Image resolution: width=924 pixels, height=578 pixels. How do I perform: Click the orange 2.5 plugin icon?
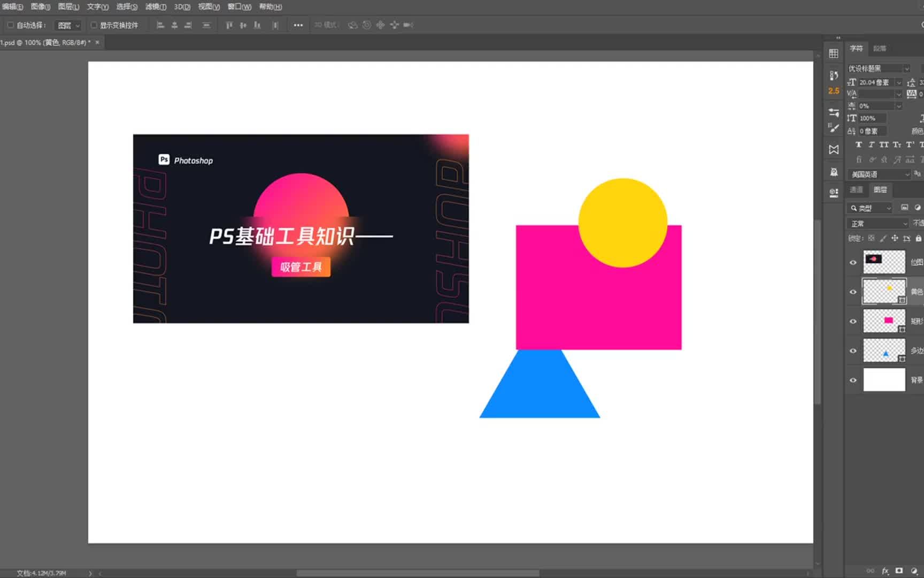click(x=834, y=91)
